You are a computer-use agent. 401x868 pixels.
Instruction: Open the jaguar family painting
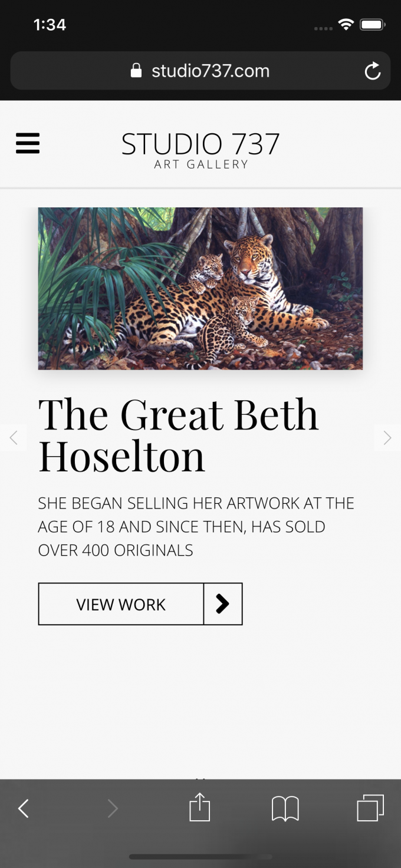(200, 288)
